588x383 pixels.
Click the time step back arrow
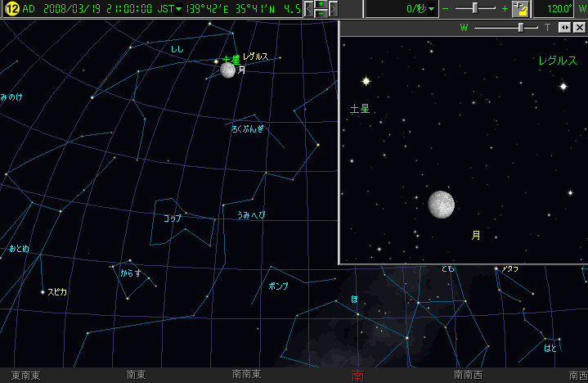pos(308,9)
